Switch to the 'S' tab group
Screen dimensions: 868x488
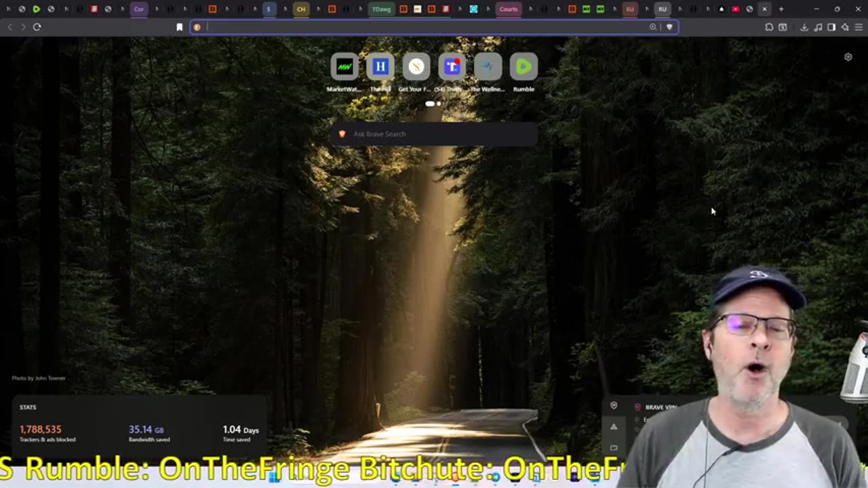(269, 9)
